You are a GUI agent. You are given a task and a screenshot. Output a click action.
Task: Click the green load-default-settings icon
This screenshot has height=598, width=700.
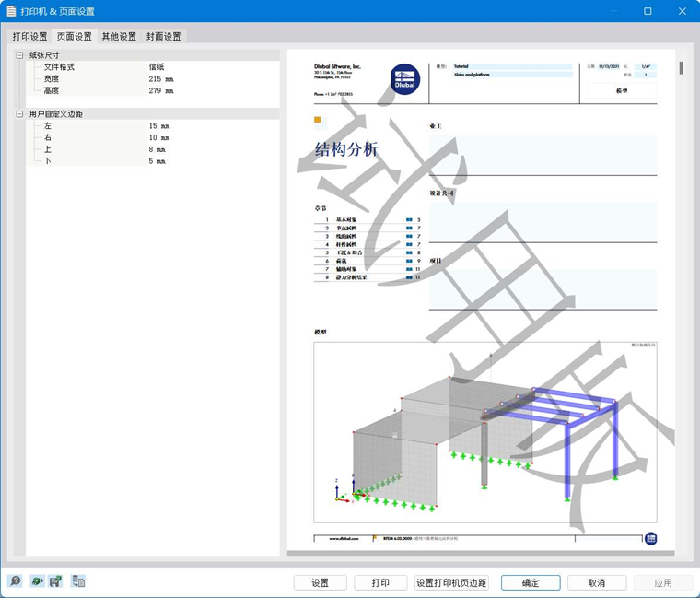coord(37,581)
